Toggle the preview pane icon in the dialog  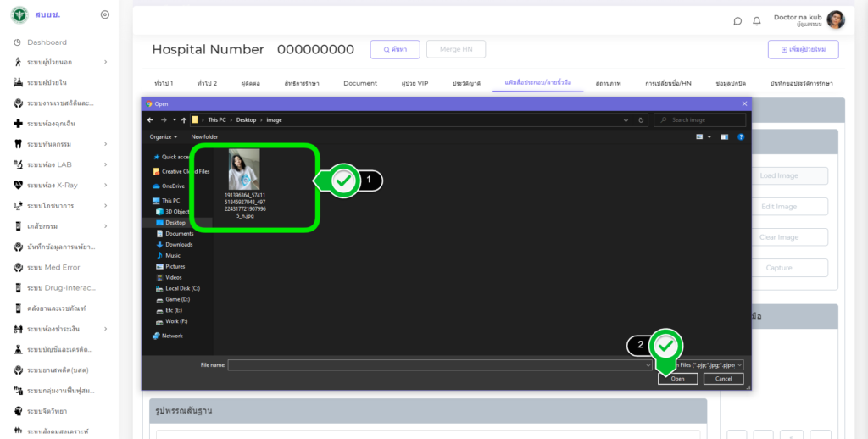tap(724, 136)
